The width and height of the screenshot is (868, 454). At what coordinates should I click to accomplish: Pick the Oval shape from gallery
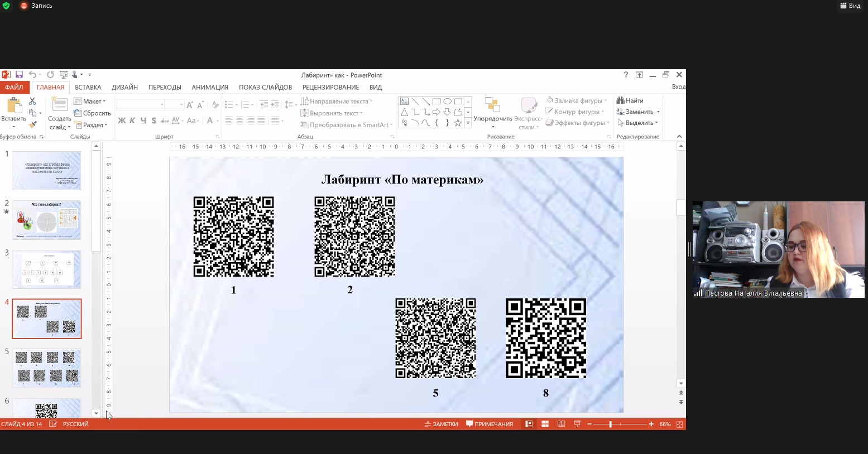click(x=447, y=102)
